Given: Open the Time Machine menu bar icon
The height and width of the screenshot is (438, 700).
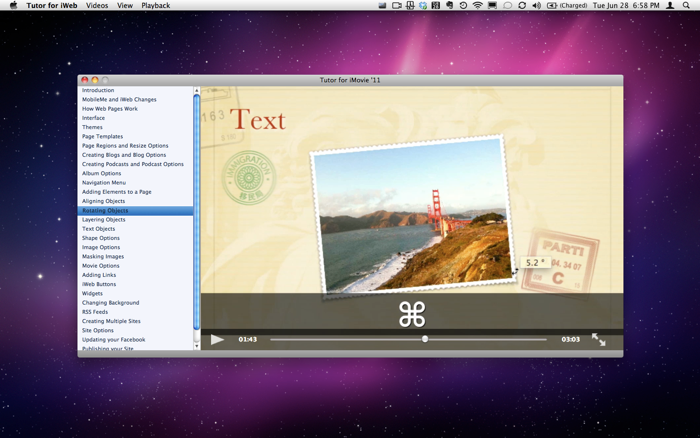Looking at the screenshot, I should click(463, 6).
